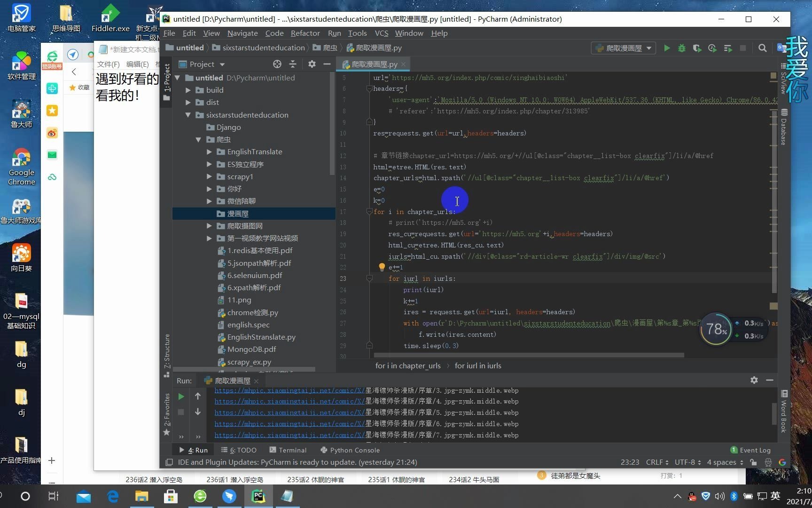812x508 pixels.
Task: Click Run output vertical scrollbar
Action: 774,414
